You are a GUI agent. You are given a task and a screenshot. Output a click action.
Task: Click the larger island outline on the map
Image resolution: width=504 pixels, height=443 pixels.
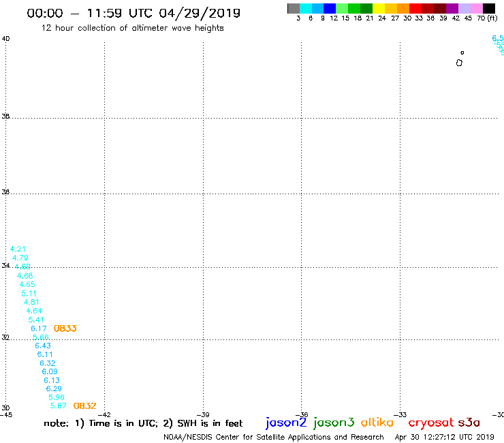point(459,63)
